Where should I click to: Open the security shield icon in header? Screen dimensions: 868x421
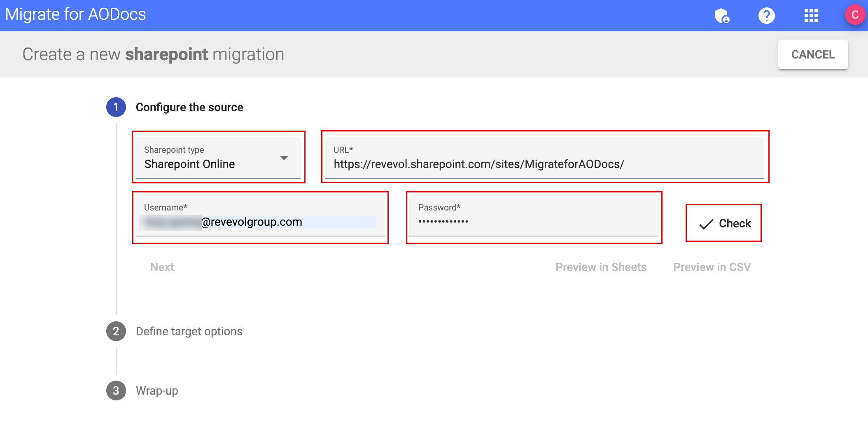pos(723,16)
